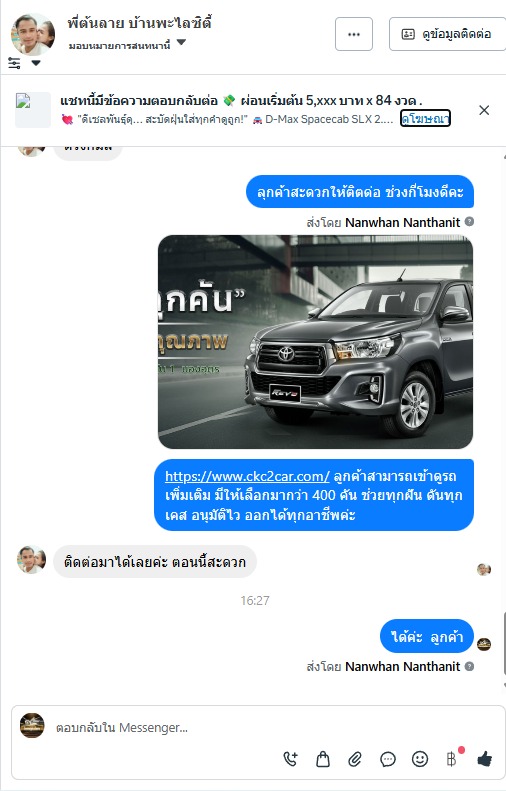Open the Toyota Revo truck image

[x=315, y=342]
